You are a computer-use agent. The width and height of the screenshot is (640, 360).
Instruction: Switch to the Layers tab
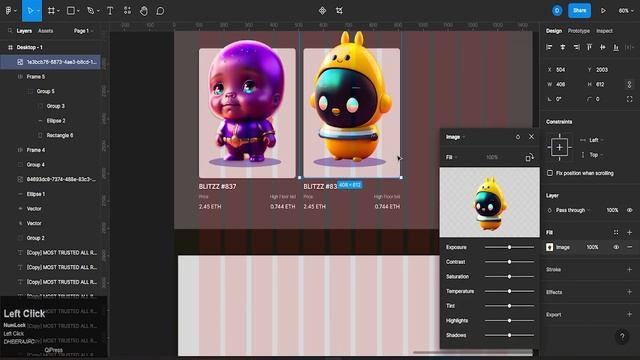[x=24, y=31]
